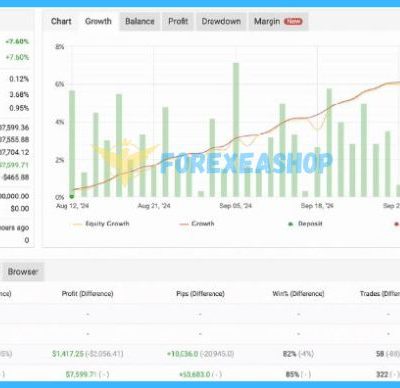This screenshot has width=400, height=388.
Task: Open the Growth tab
Action: tap(98, 21)
